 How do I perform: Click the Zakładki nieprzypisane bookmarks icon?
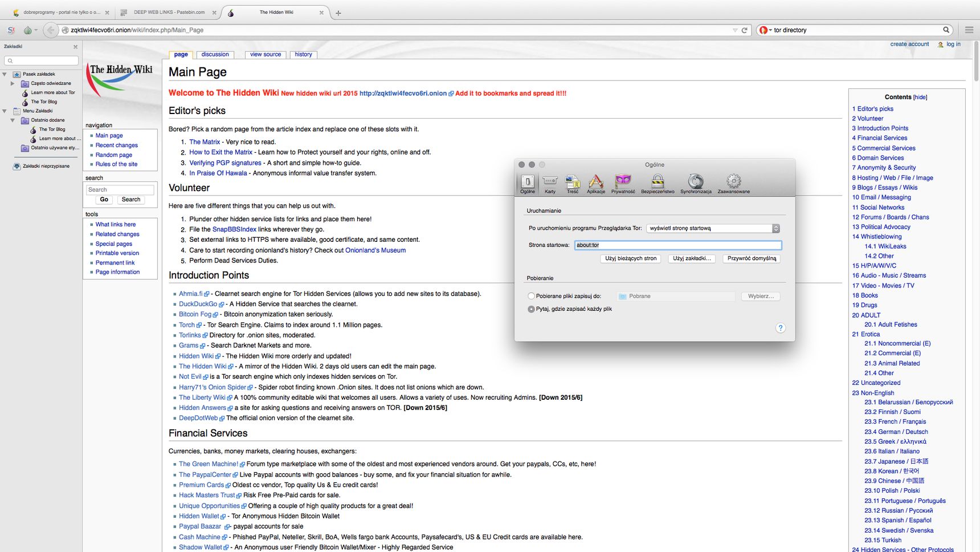click(x=17, y=166)
